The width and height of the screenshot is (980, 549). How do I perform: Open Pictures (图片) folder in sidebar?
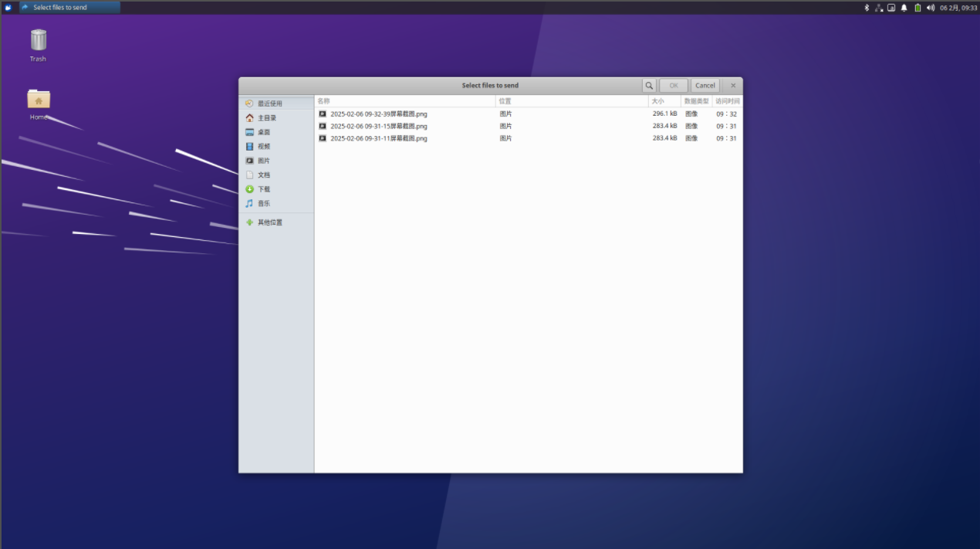click(x=276, y=161)
